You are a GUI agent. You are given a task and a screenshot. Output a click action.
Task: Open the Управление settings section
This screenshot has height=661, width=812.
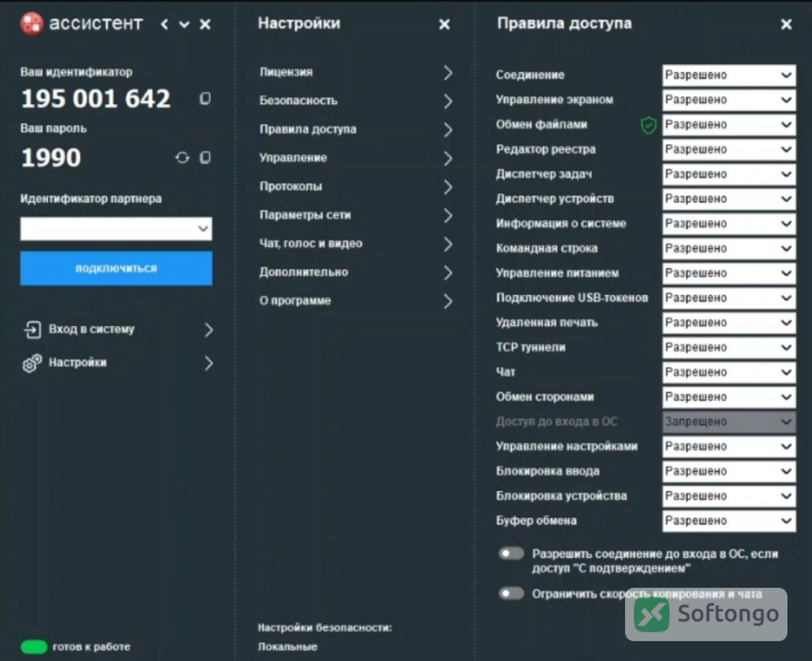tap(356, 158)
